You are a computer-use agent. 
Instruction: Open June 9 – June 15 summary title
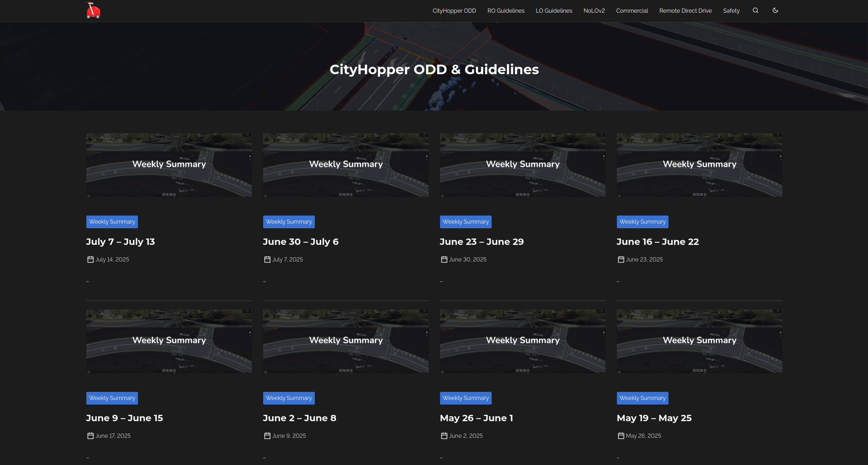pos(125,418)
